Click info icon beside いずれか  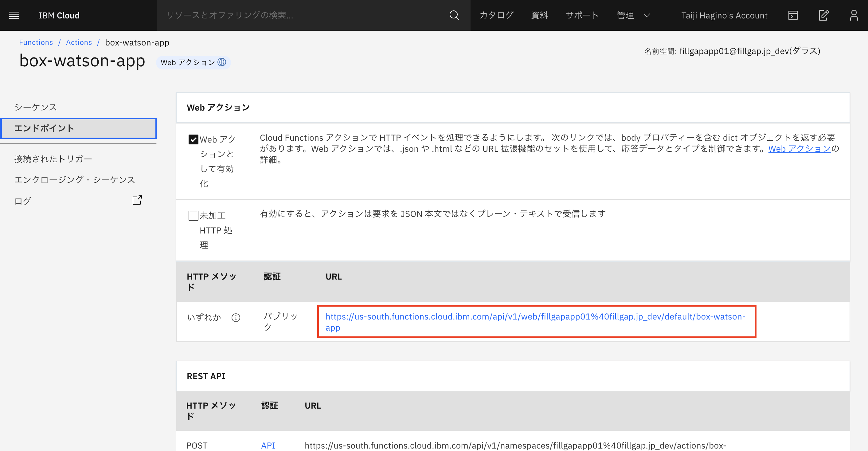point(236,318)
